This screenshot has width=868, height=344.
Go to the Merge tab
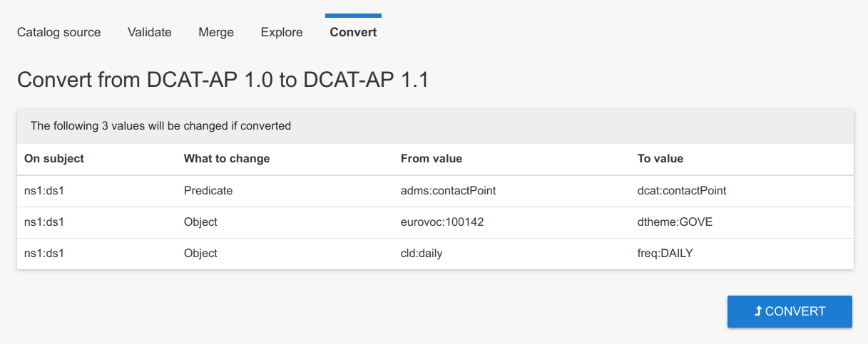216,32
